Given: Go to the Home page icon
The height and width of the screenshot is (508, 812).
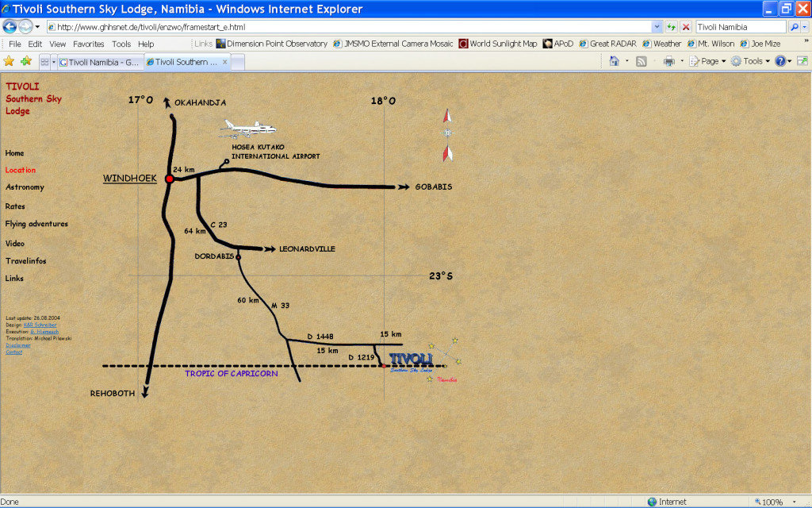Looking at the screenshot, I should [614, 61].
